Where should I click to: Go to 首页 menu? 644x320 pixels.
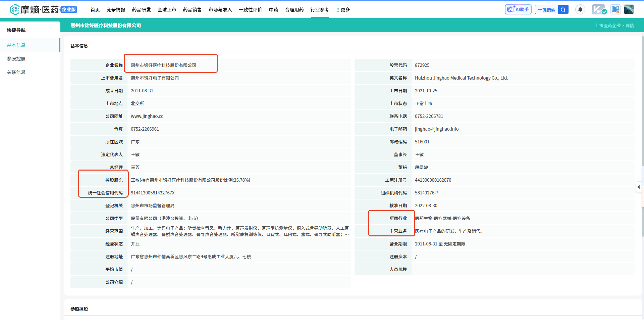(x=95, y=10)
